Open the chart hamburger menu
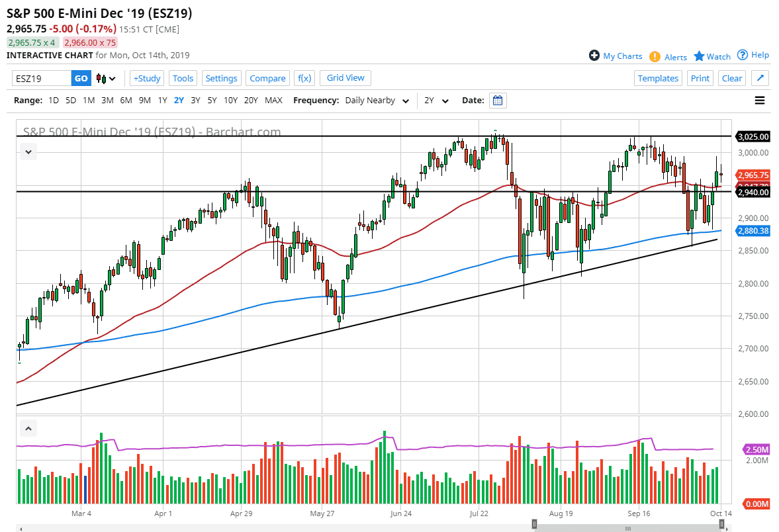The width and height of the screenshot is (779, 532). coord(760,100)
